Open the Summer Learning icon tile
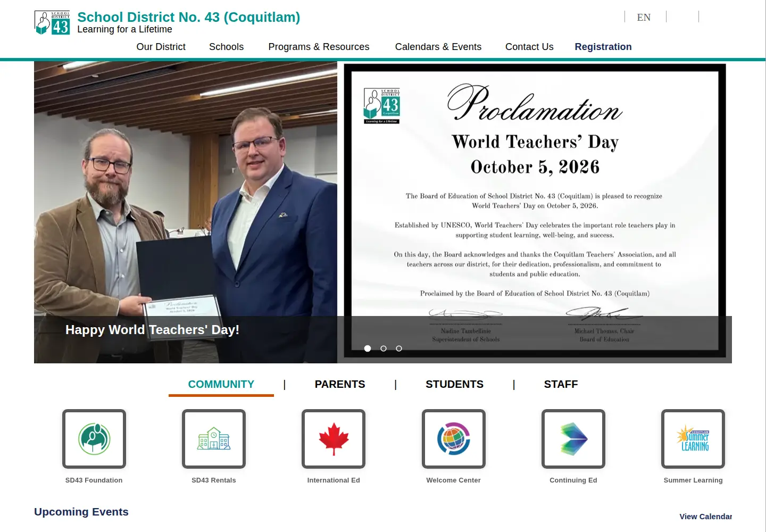Image resolution: width=766 pixels, height=532 pixels. (693, 439)
